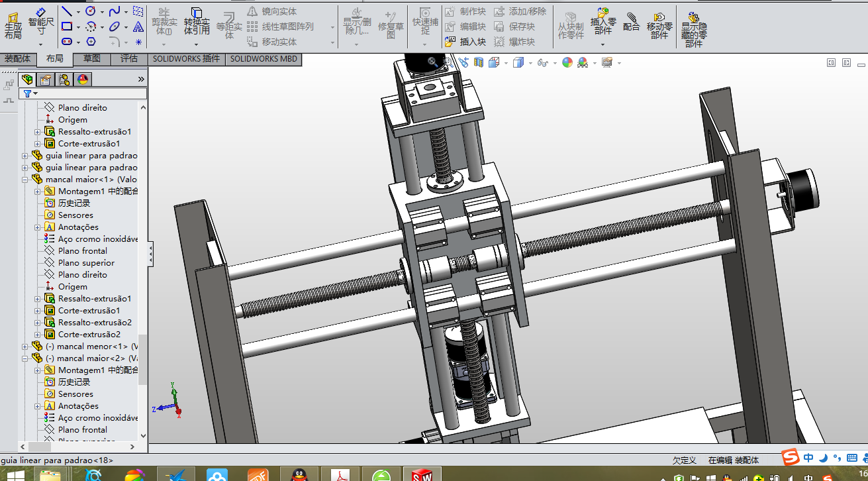Open the PropertyManager tab icon
Viewport: 868px width, 481px height.
pos(46,80)
